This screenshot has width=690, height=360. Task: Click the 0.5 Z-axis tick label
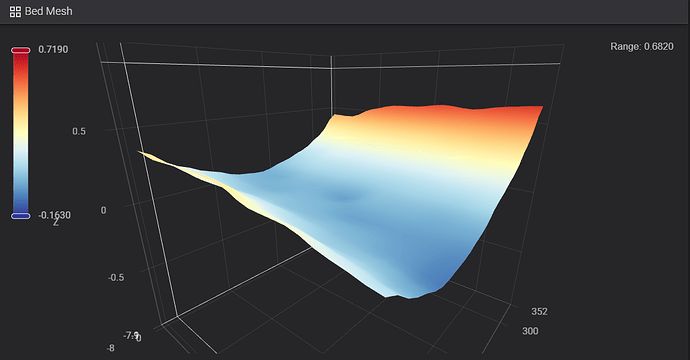click(79, 131)
